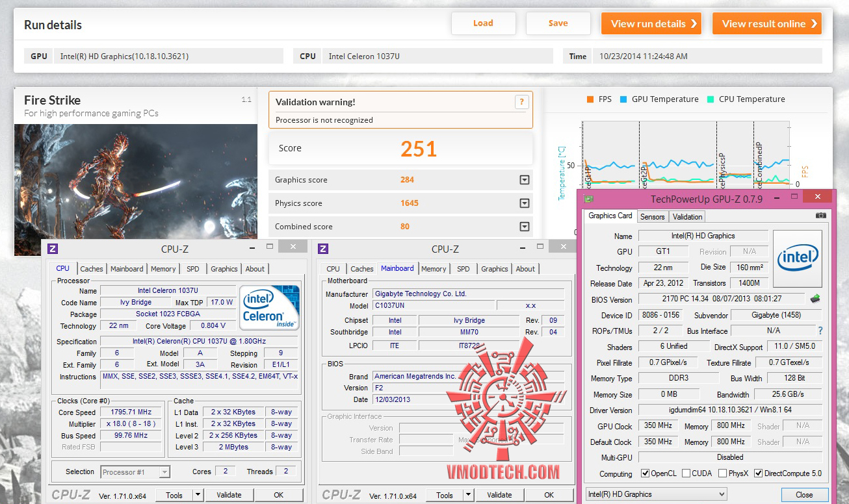
Task: Toggle the FPS orange legend swatch
Action: click(x=590, y=99)
